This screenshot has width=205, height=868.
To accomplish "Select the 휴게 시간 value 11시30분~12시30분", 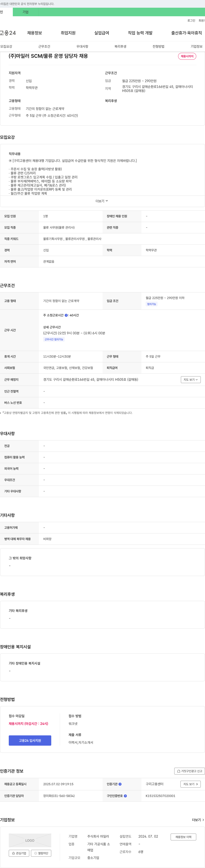I will (x=57, y=357).
